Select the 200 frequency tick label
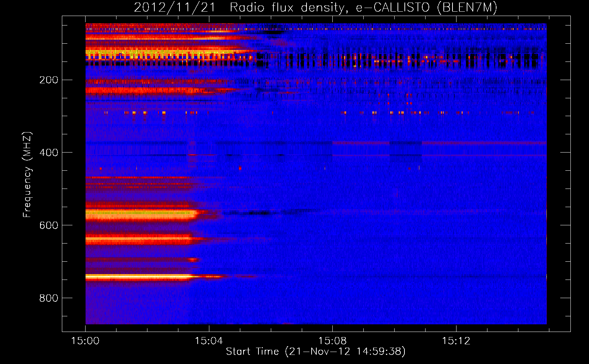This screenshot has width=589, height=364. [x=49, y=80]
